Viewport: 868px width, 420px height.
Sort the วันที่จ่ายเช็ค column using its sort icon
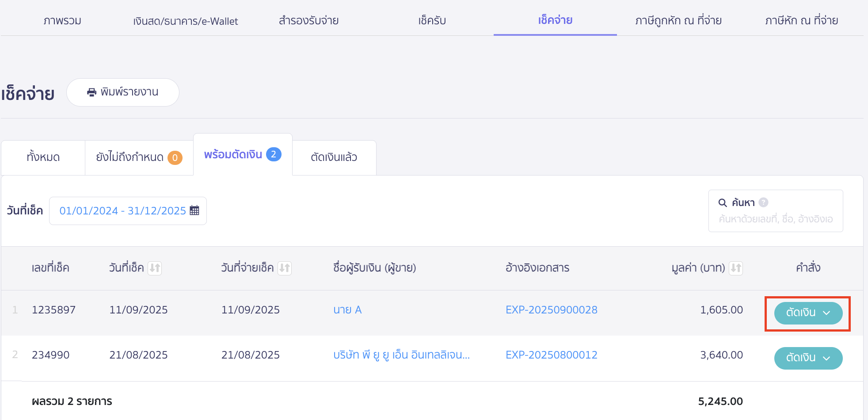coord(286,268)
